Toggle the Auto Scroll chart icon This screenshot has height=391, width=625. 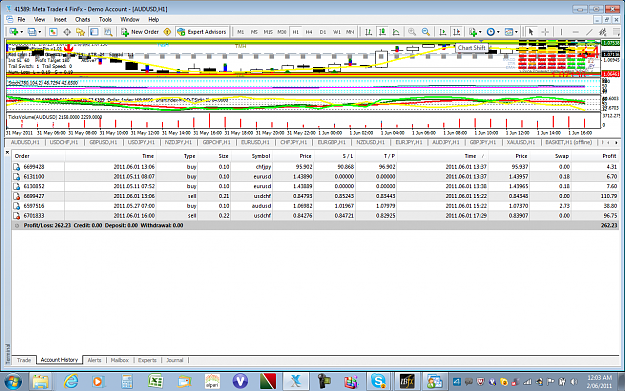[443, 32]
